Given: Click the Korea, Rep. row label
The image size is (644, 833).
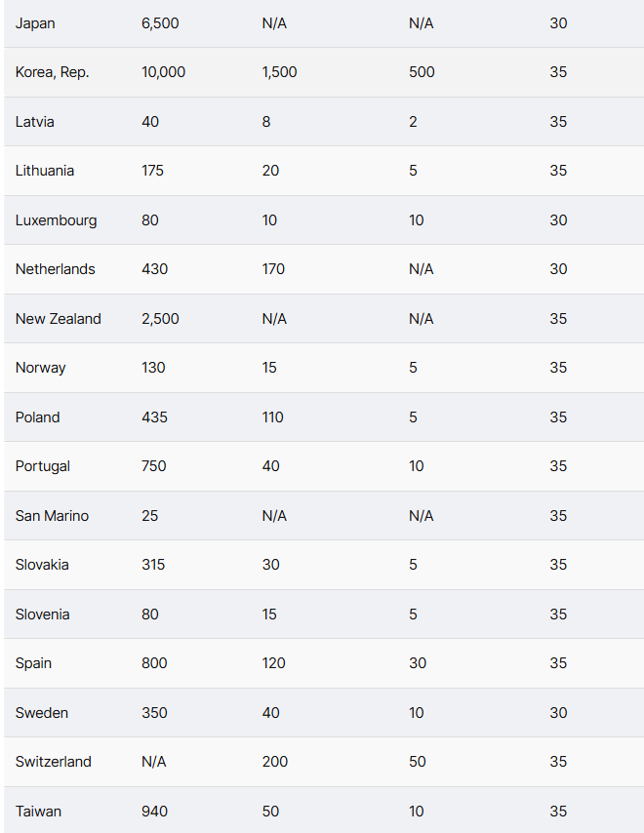Looking at the screenshot, I should 52,72.
